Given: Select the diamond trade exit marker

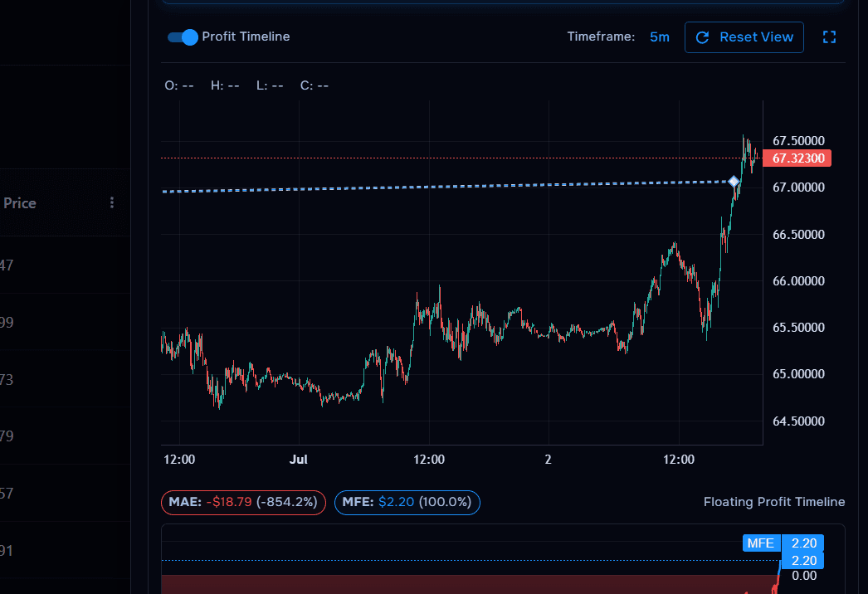Looking at the screenshot, I should (x=734, y=180).
